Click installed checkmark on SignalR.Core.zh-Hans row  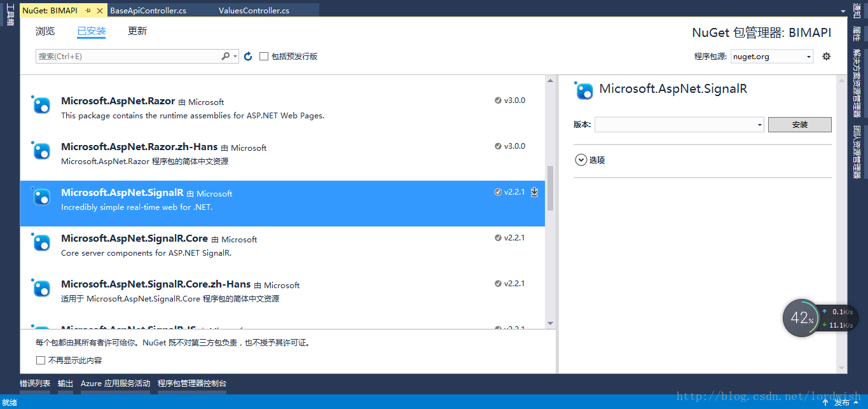(498, 284)
